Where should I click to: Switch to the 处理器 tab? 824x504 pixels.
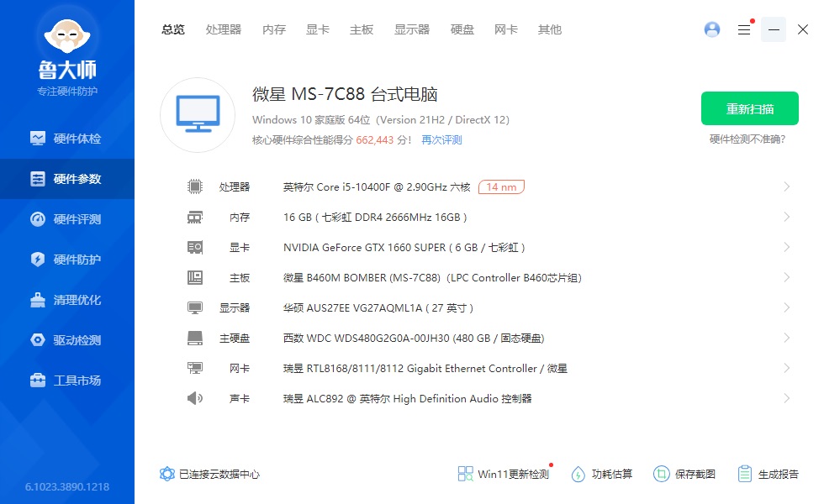[224, 30]
